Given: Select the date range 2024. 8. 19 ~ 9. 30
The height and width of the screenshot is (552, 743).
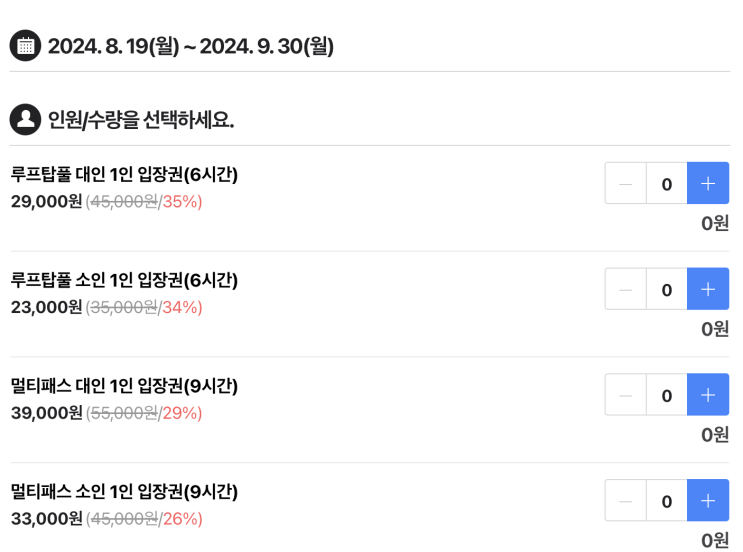Looking at the screenshot, I should (x=190, y=46).
